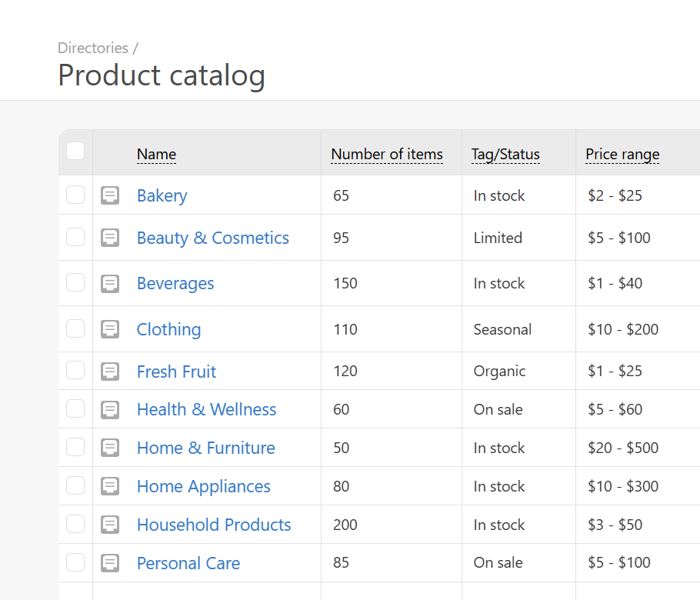This screenshot has width=700, height=600.
Task: Click the page icon beside Beauty & Cosmetics
Action: coord(110,237)
